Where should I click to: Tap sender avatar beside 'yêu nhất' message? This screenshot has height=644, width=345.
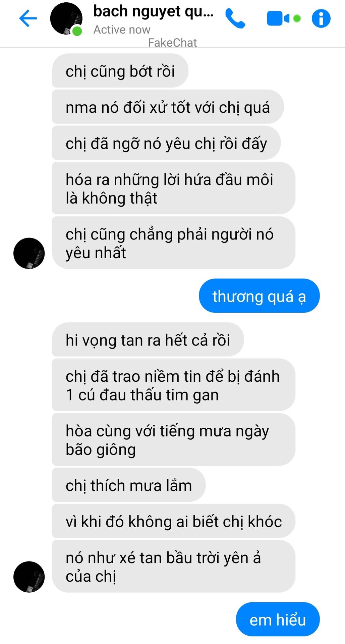29,253
